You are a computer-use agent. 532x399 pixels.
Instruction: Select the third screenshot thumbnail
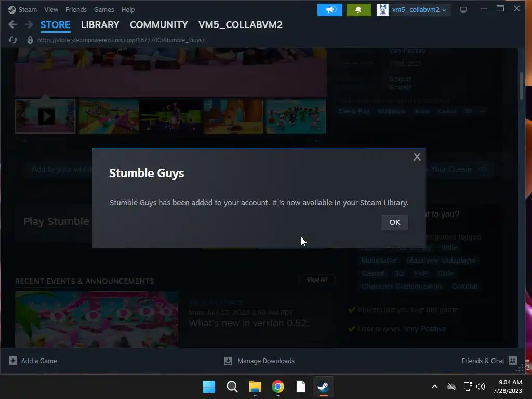[170, 116]
